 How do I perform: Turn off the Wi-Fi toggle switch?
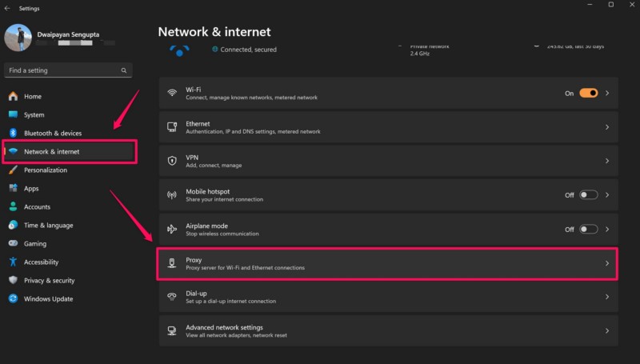pyautogui.click(x=589, y=93)
